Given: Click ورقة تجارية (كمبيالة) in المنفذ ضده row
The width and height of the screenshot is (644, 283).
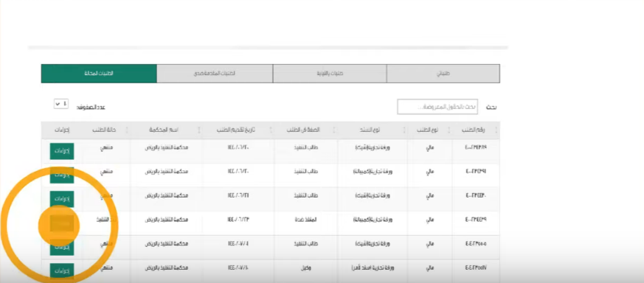Looking at the screenshot, I should point(373,220).
